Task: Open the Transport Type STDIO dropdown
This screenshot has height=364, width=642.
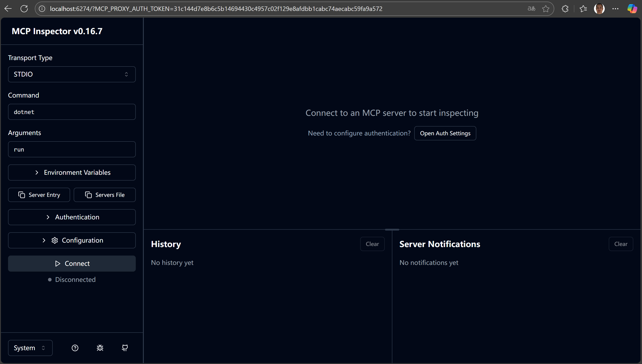Action: [x=72, y=74]
